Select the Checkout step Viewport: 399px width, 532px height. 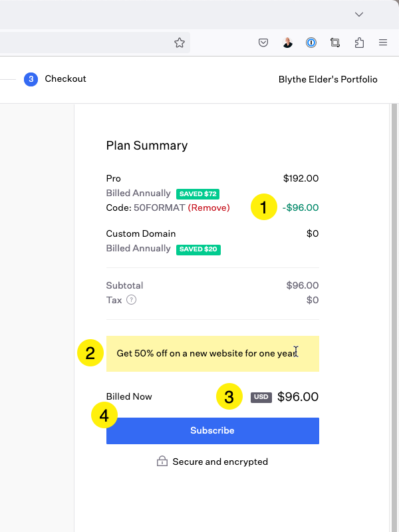tap(65, 78)
